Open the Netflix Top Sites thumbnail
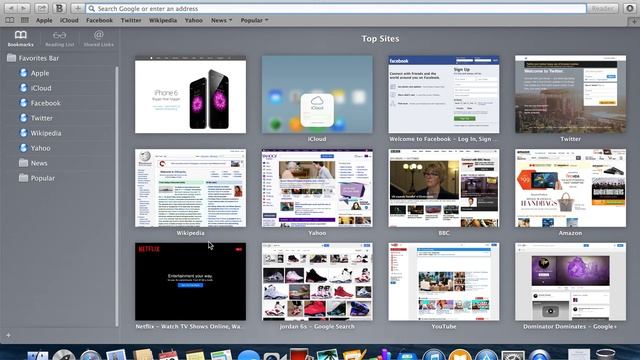This screenshot has width=640, height=360. point(191,282)
